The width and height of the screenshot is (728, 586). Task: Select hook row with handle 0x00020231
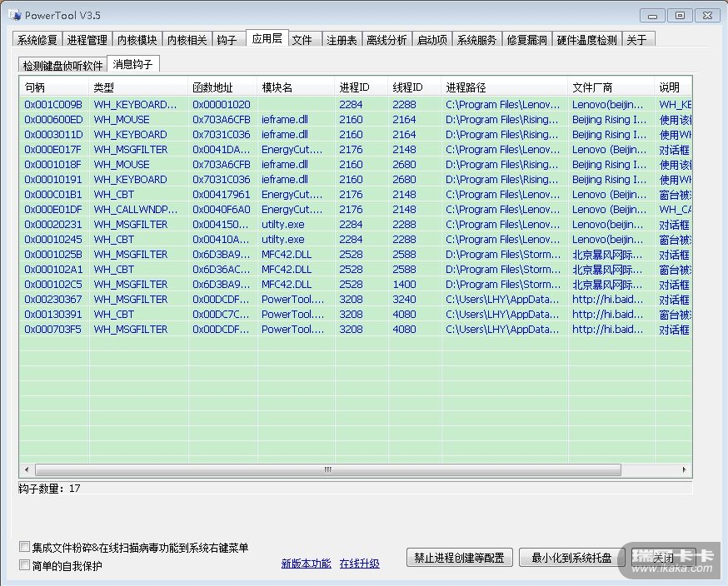tap(356, 224)
